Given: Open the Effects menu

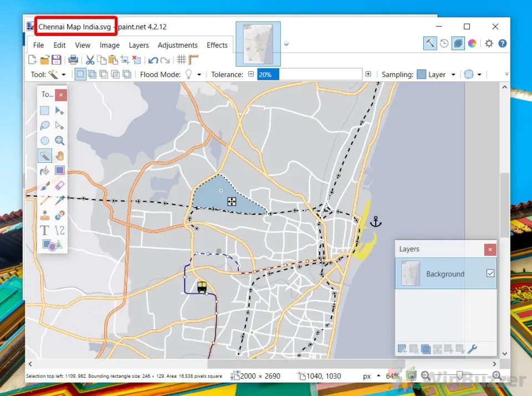Looking at the screenshot, I should 217,45.
